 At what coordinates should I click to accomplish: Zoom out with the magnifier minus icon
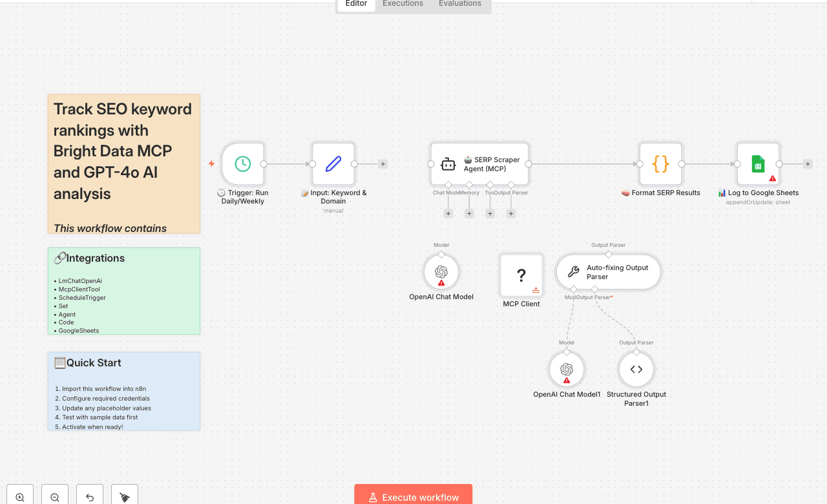54,494
